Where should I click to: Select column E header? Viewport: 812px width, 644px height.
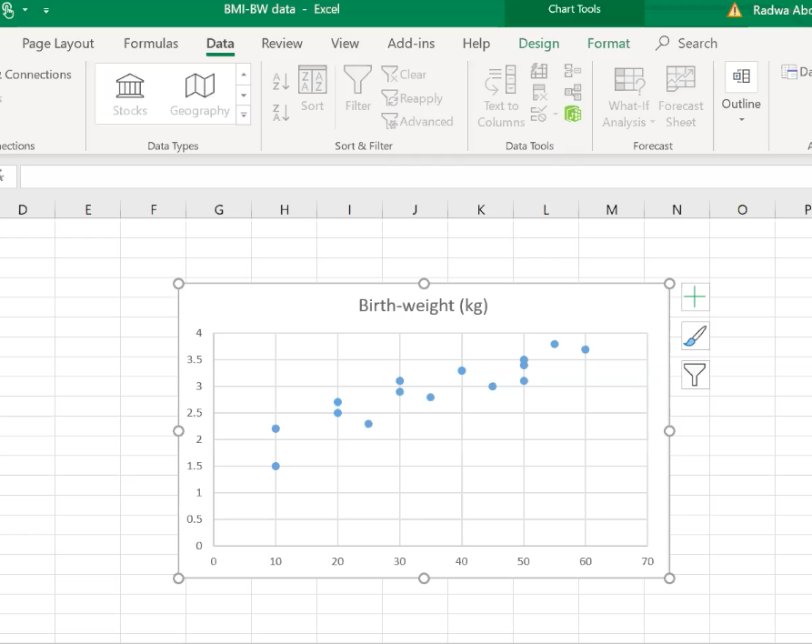click(x=88, y=210)
